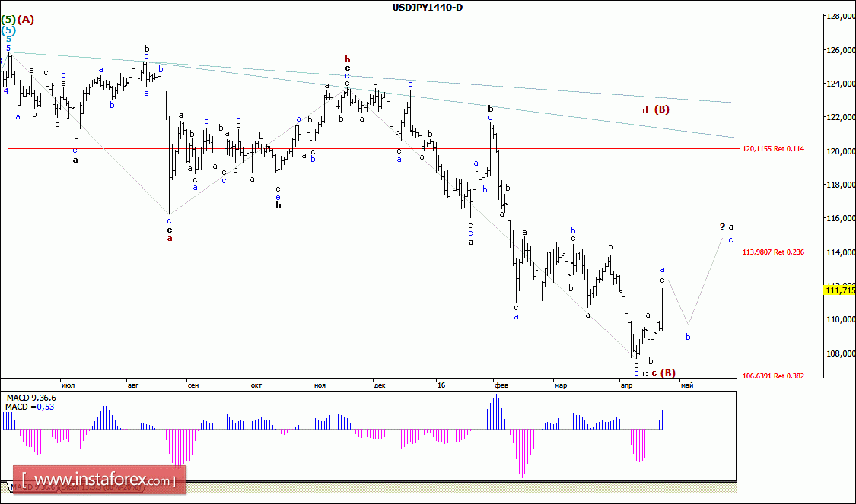Click the 122,000 price axis level
The width and height of the screenshot is (856, 504).
pos(842,117)
